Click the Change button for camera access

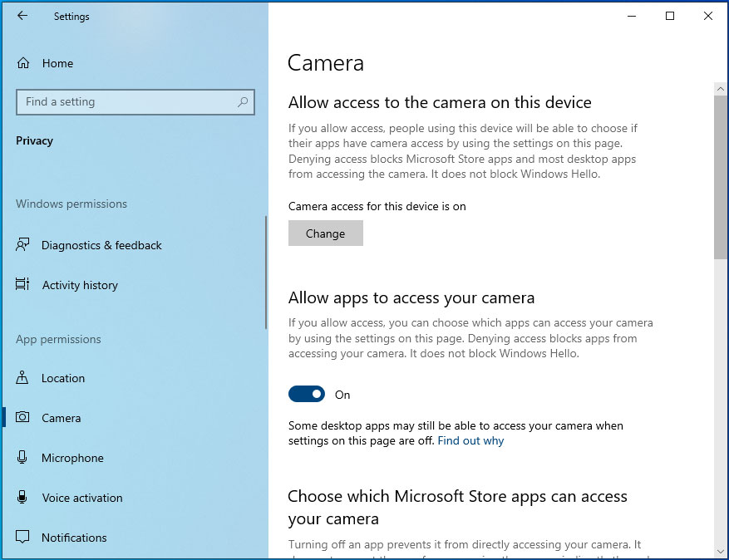[326, 233]
